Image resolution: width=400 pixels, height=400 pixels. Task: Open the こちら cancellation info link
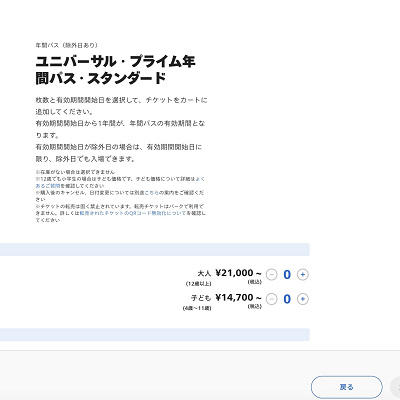(x=152, y=193)
